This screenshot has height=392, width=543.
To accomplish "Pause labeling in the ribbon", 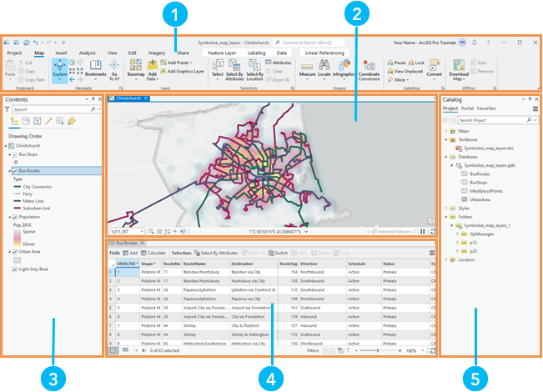I will point(396,63).
